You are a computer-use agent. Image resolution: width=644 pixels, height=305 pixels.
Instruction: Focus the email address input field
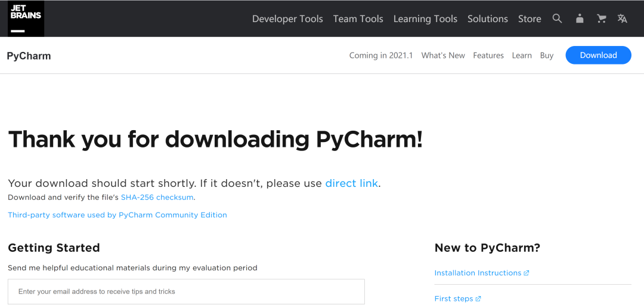[x=186, y=291]
